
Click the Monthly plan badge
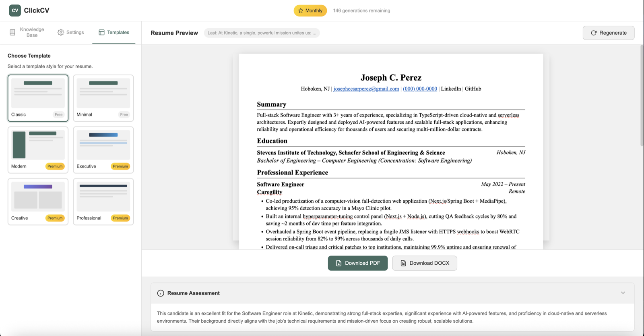pyautogui.click(x=310, y=10)
